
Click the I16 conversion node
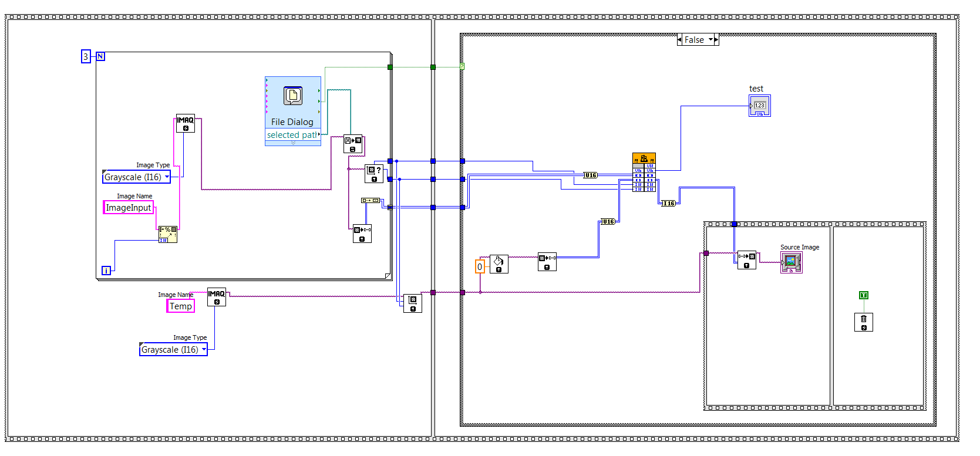click(x=669, y=203)
